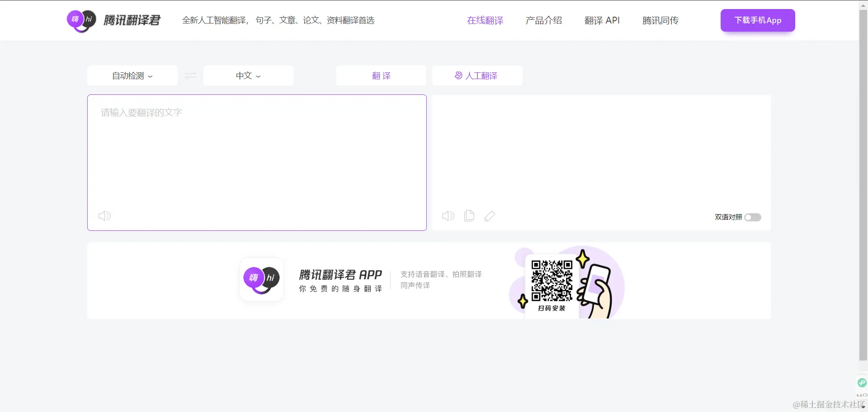Click the 人工翻译 human translation button
868x412 pixels.
(477, 75)
